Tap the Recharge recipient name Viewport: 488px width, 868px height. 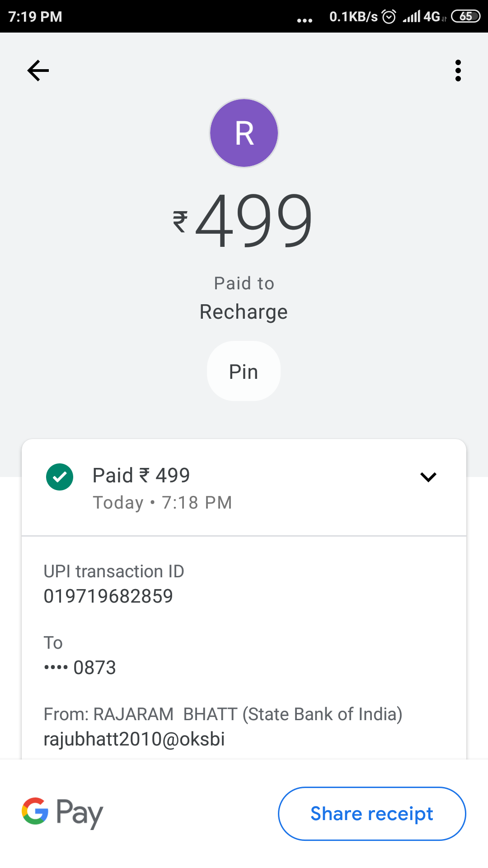click(x=244, y=312)
